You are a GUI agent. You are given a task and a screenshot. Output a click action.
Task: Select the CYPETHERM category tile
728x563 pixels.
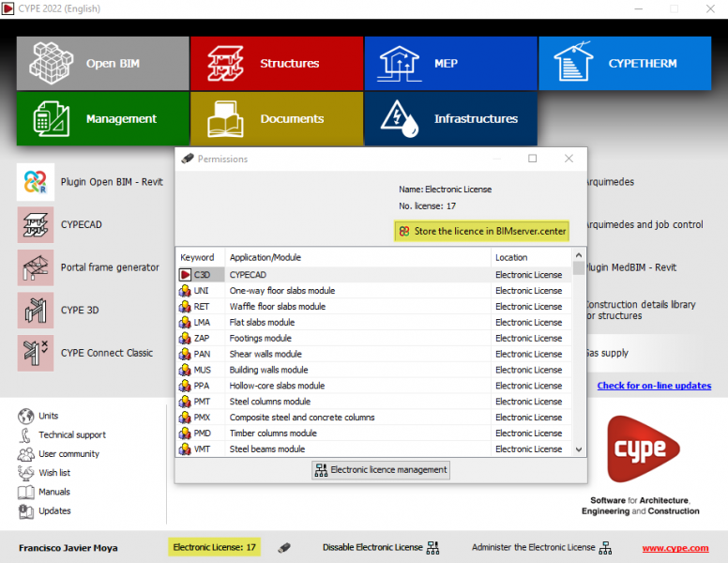tap(625, 64)
